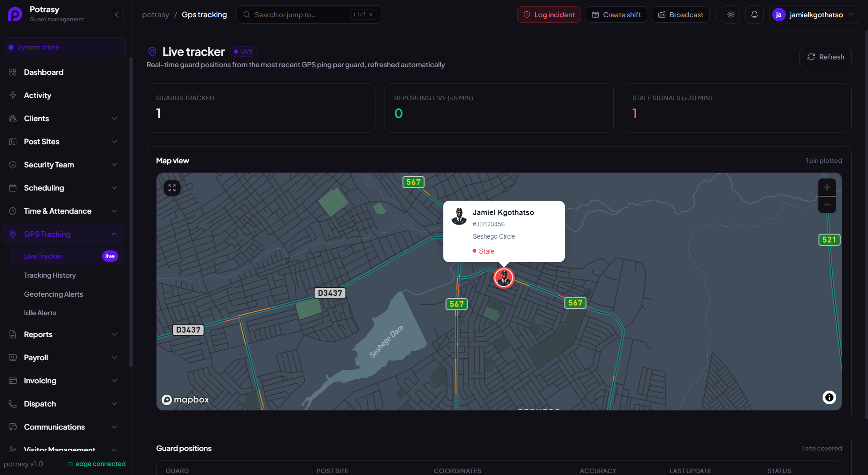Expand the Invoicing menu
Viewport: 868px width, 475px height.
pyautogui.click(x=64, y=381)
